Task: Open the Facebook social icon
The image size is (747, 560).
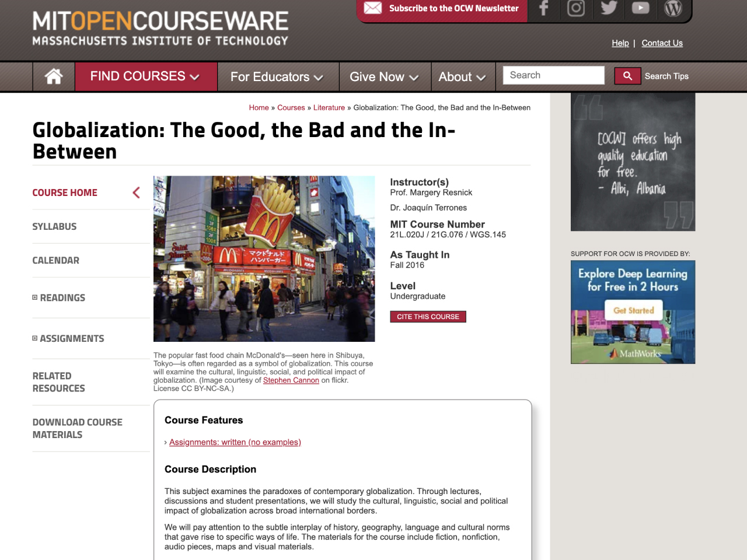Action: pos(543,8)
